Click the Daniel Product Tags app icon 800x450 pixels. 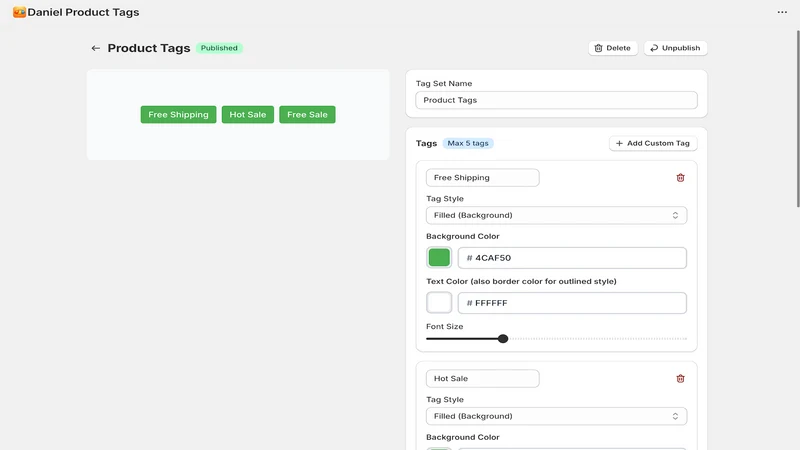pos(19,12)
